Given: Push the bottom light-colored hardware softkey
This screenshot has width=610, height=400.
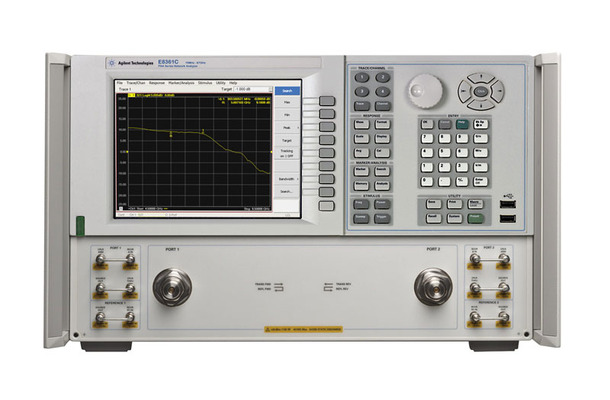Looking at the screenshot, I should tap(327, 206).
